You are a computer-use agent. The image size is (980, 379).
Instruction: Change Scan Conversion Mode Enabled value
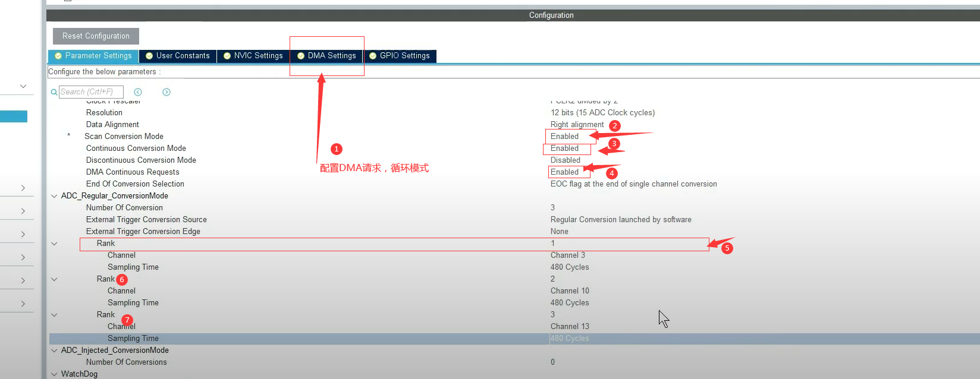564,137
